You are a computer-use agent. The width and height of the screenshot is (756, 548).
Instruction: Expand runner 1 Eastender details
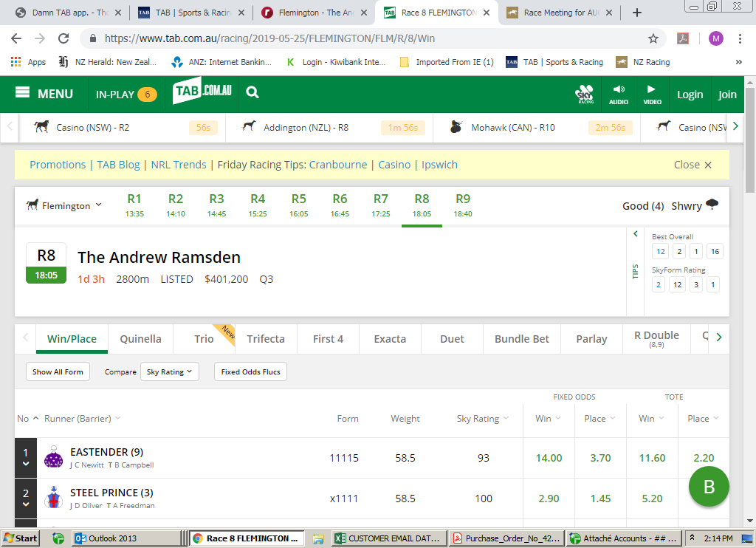click(x=26, y=458)
